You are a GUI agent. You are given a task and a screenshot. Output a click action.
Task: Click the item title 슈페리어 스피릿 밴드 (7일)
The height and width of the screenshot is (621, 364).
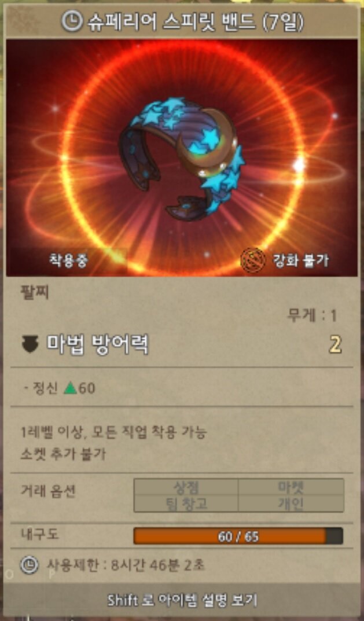click(195, 21)
